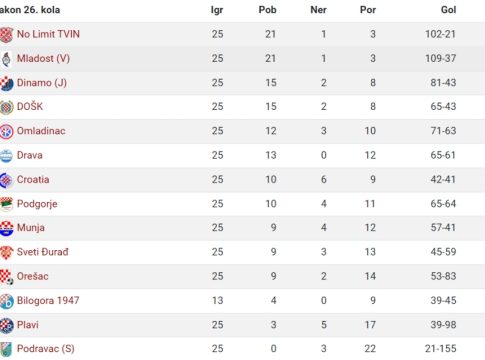Click the Plavi club crest icon

[x=6, y=325]
